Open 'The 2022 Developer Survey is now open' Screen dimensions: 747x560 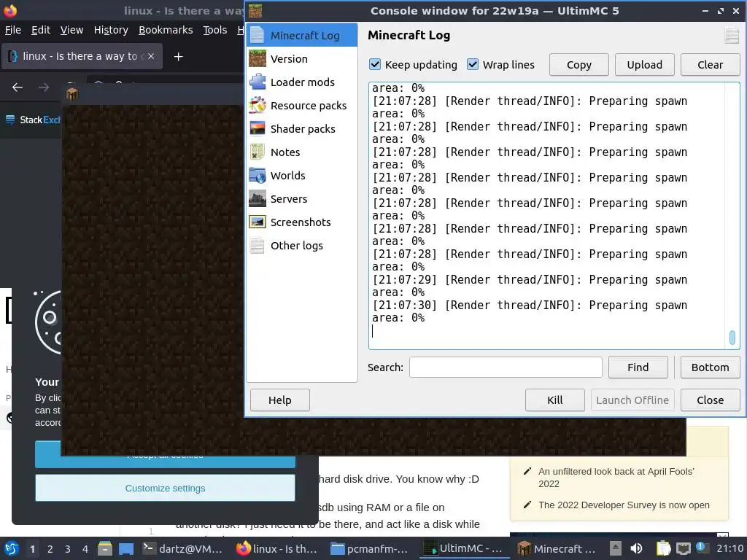pos(624,505)
